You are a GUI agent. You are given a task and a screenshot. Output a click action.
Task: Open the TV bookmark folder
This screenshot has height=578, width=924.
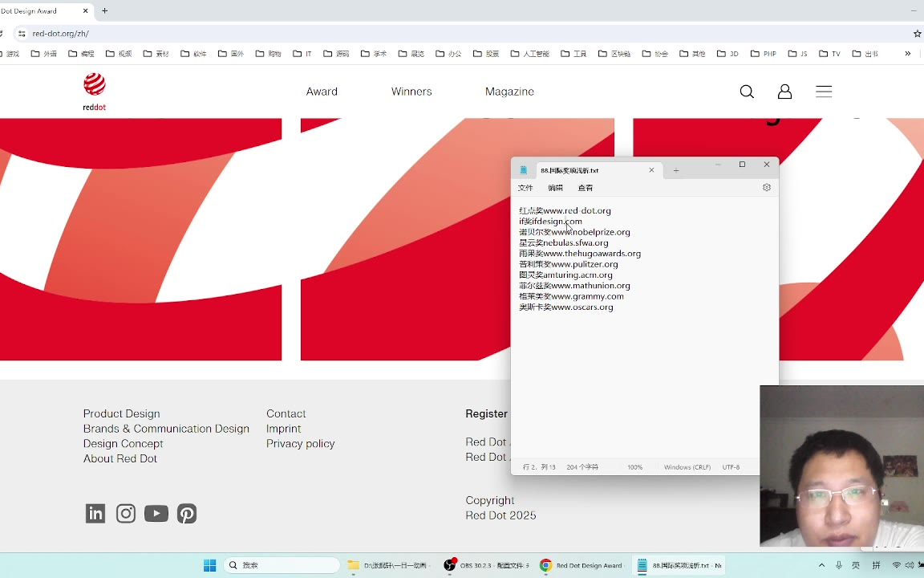point(829,54)
